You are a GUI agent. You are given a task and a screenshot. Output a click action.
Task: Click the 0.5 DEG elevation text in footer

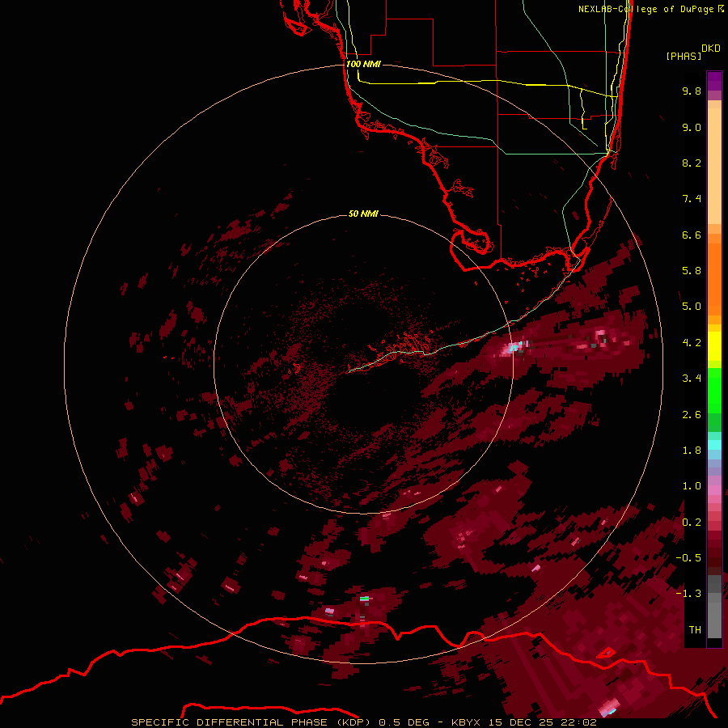click(x=404, y=722)
